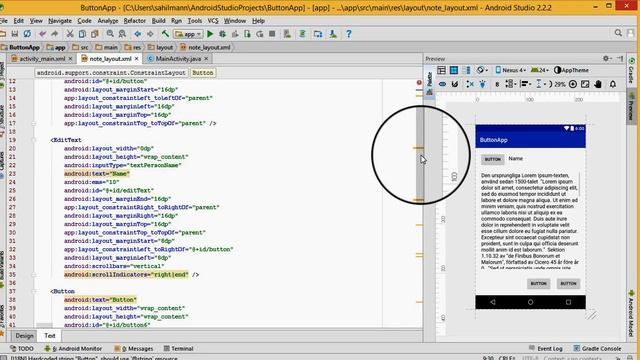The width and height of the screenshot is (640, 360).
Task: Open Help via blue question mark icon
Action: point(349,34)
